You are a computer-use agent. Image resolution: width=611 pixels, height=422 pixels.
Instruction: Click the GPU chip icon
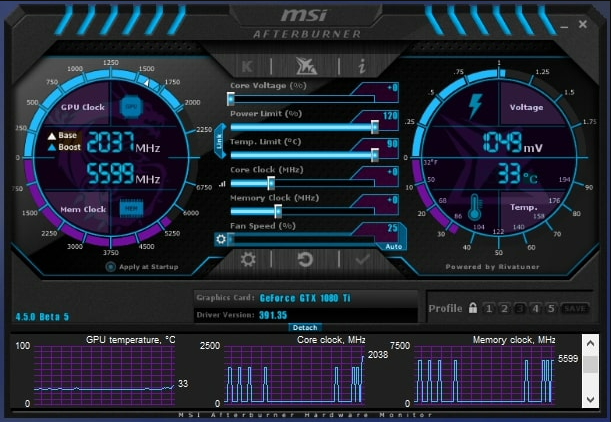pyautogui.click(x=131, y=106)
